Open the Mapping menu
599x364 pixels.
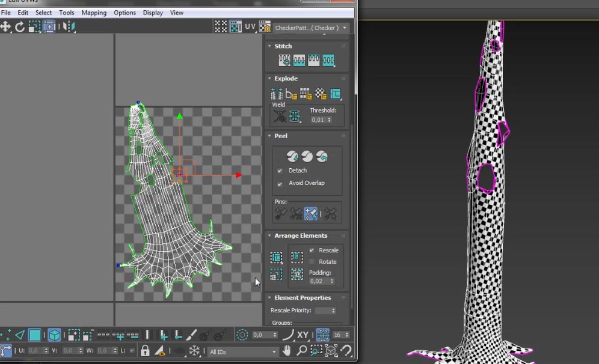(x=94, y=13)
